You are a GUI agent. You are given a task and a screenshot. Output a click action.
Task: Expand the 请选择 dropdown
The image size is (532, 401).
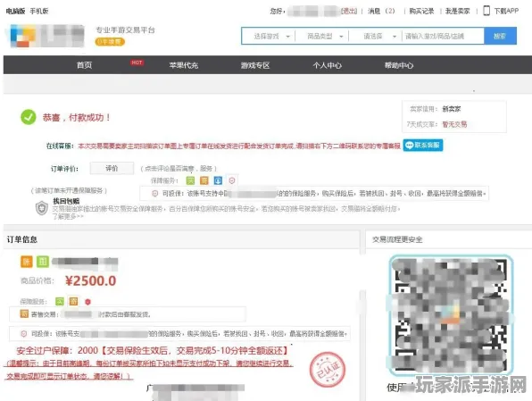tap(378, 36)
